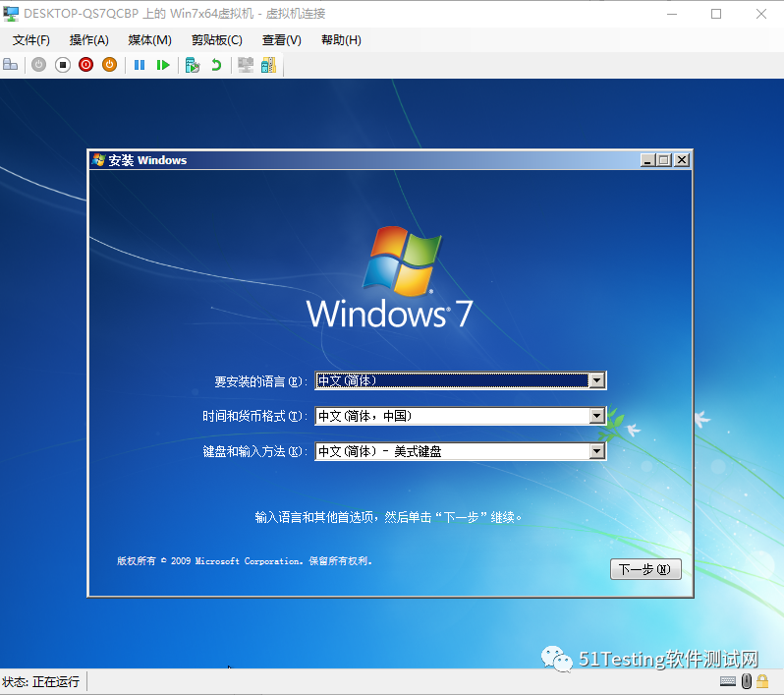
Task: Shut down the VM with the red power icon
Action: (86, 65)
